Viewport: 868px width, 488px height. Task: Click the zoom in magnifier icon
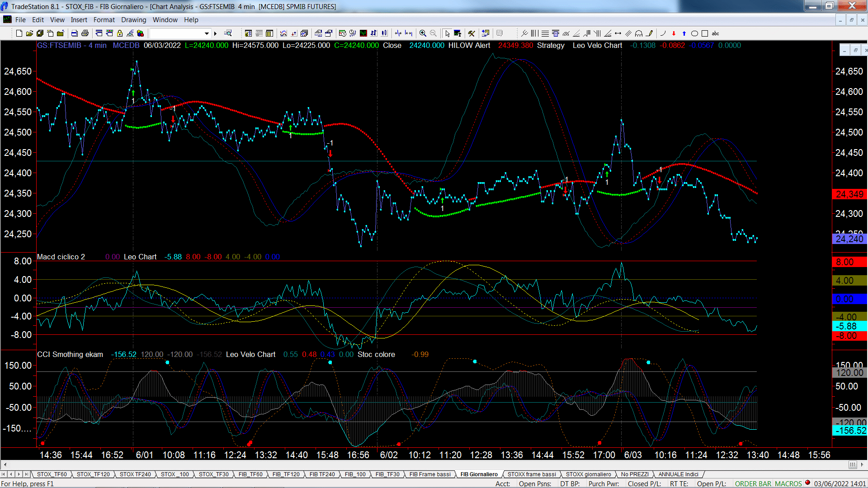[x=423, y=33]
